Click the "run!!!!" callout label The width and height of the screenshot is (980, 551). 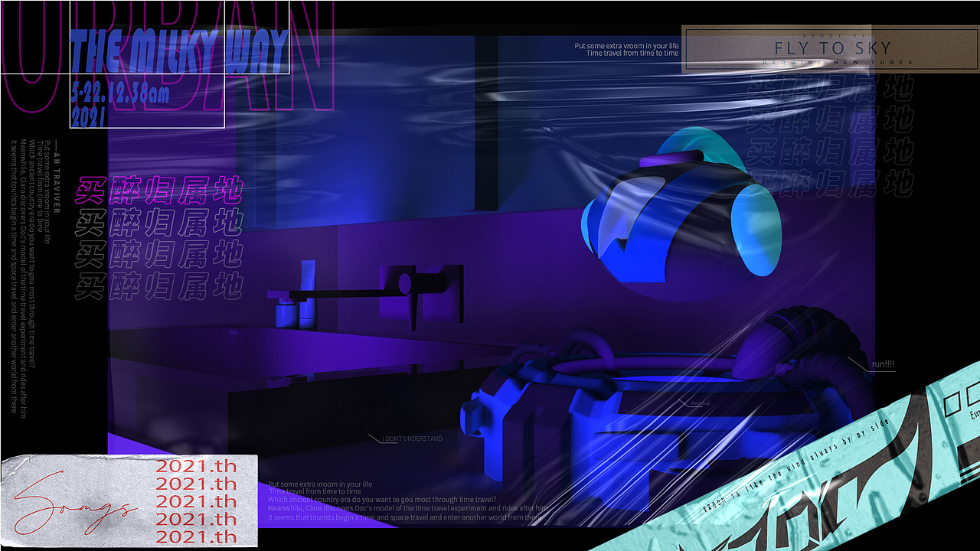click(x=883, y=364)
